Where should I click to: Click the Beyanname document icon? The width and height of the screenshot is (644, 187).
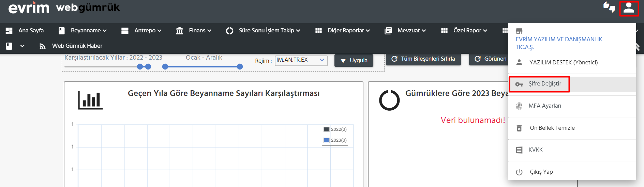[x=61, y=31]
